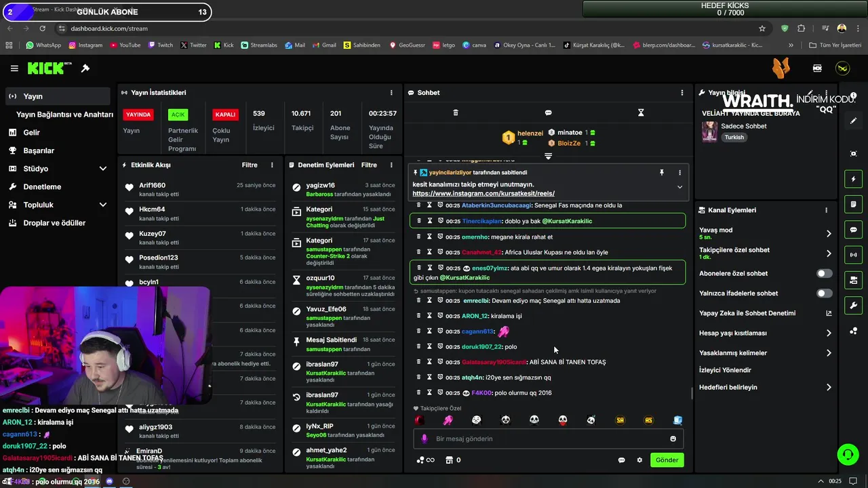Click the Sadece Sohbet category thumbnail
Screen dimensions: 868x488
(709, 131)
